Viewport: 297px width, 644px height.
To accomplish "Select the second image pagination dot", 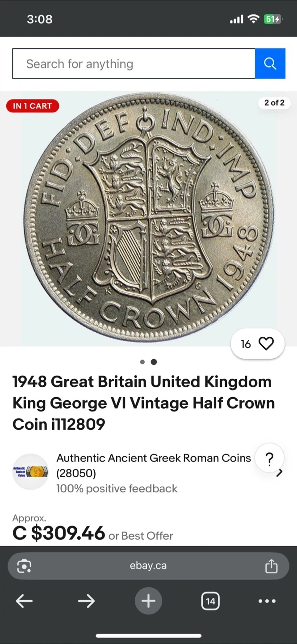I will [154, 362].
